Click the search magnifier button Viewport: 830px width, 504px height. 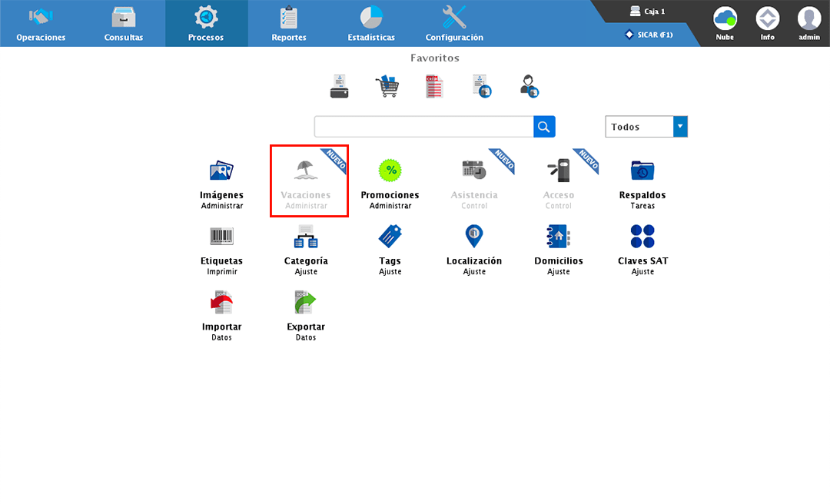[544, 126]
